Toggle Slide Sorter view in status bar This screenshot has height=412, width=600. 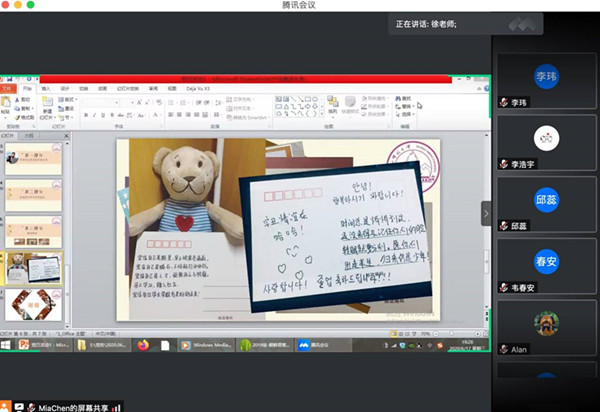(401, 334)
